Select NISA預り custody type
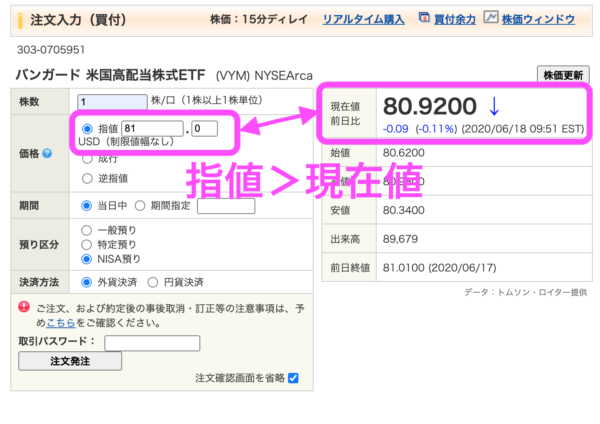The height and width of the screenshot is (424, 600). (86, 259)
